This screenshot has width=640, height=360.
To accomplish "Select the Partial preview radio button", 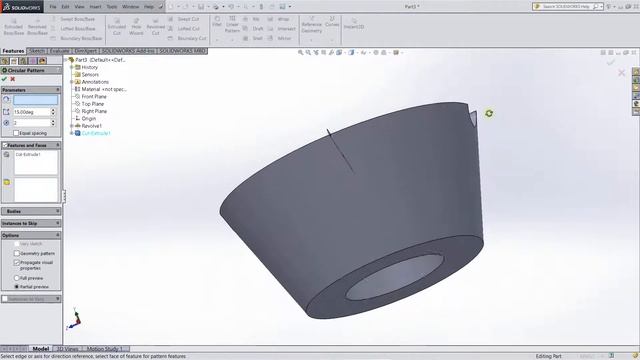I will tap(17, 287).
